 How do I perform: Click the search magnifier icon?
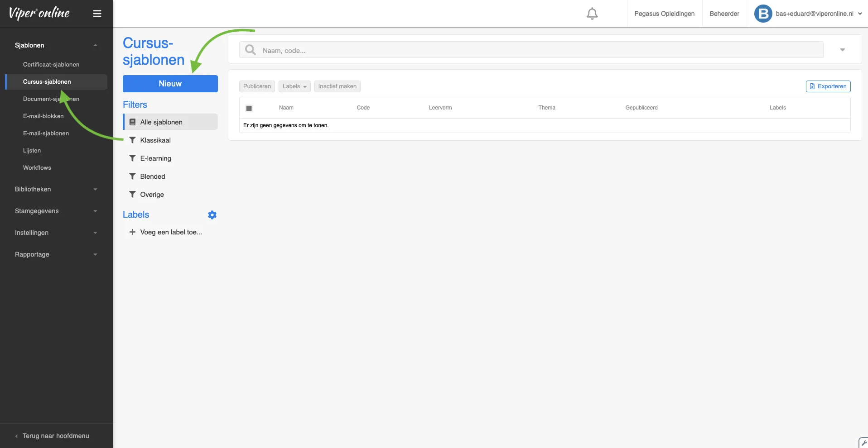[251, 50]
